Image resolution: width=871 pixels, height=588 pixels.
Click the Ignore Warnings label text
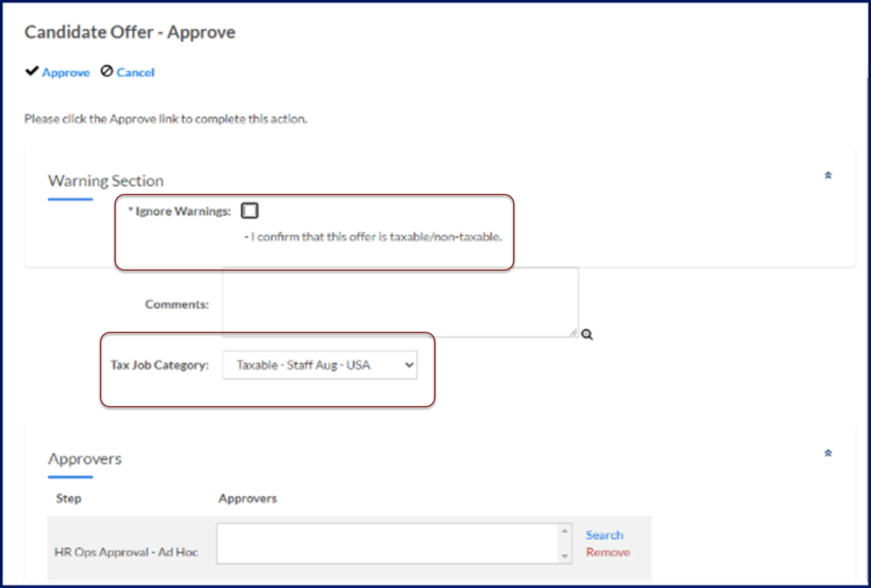183,211
